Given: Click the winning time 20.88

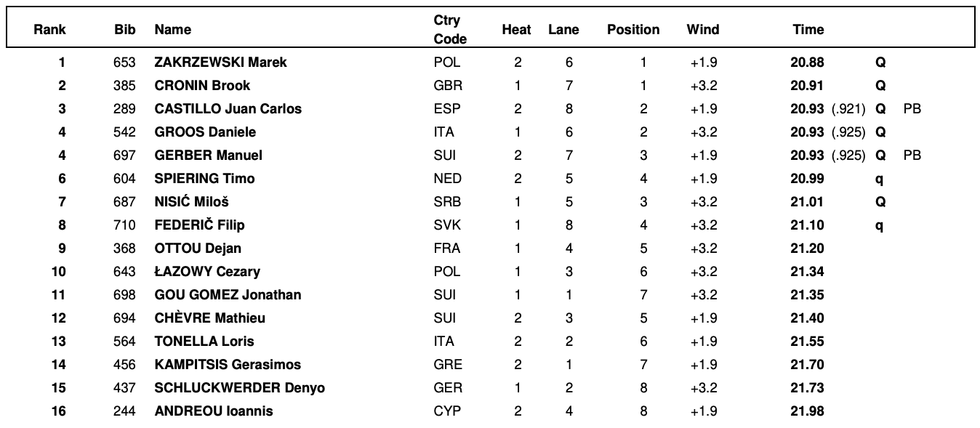Looking at the screenshot, I should pyautogui.click(x=807, y=62).
